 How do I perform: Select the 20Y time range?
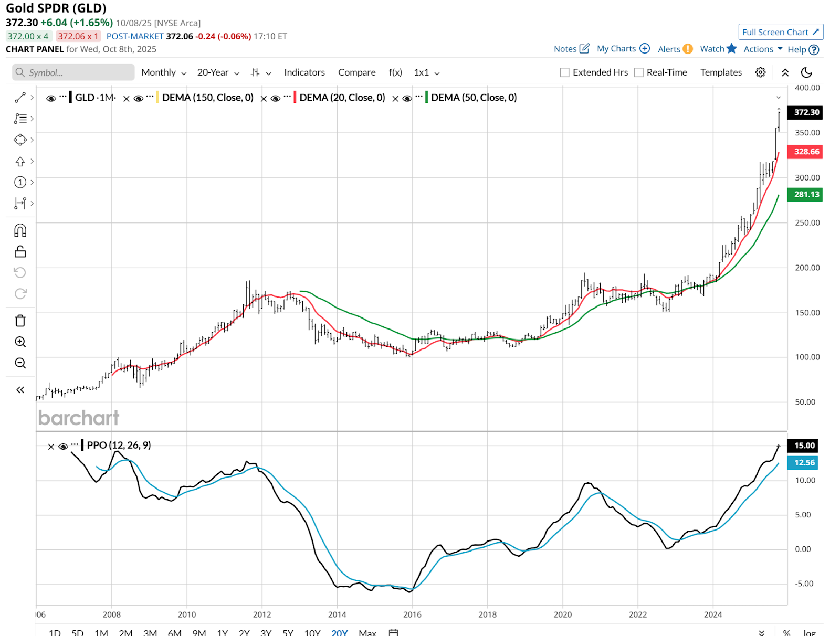point(340,632)
